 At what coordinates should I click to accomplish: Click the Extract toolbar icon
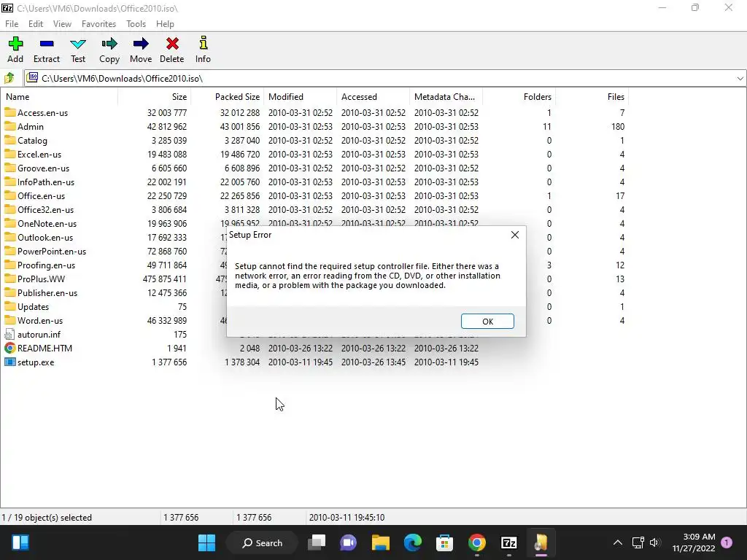(x=47, y=44)
